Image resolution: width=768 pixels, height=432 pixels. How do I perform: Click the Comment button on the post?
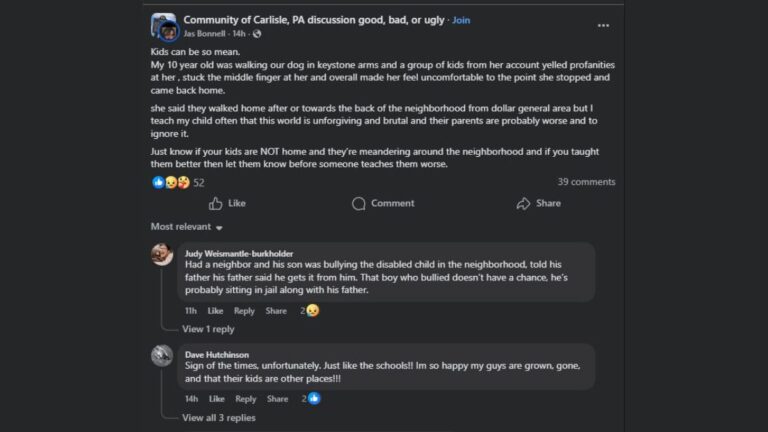pos(383,203)
